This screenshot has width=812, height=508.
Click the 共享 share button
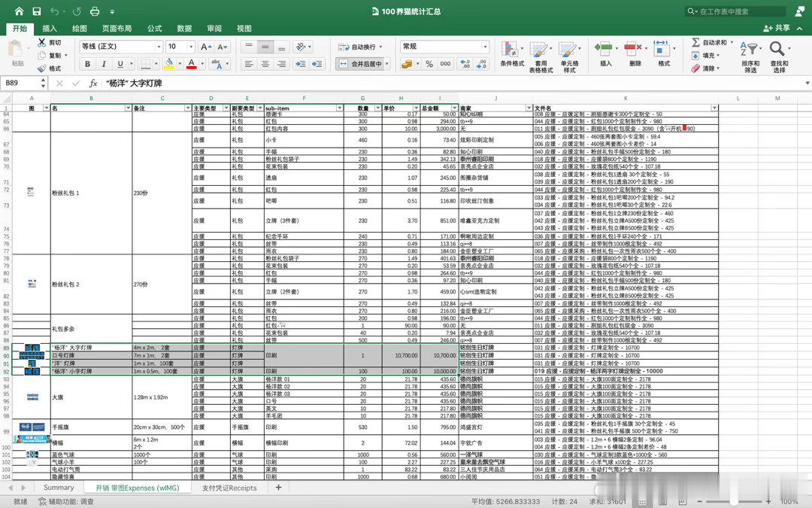click(777, 28)
